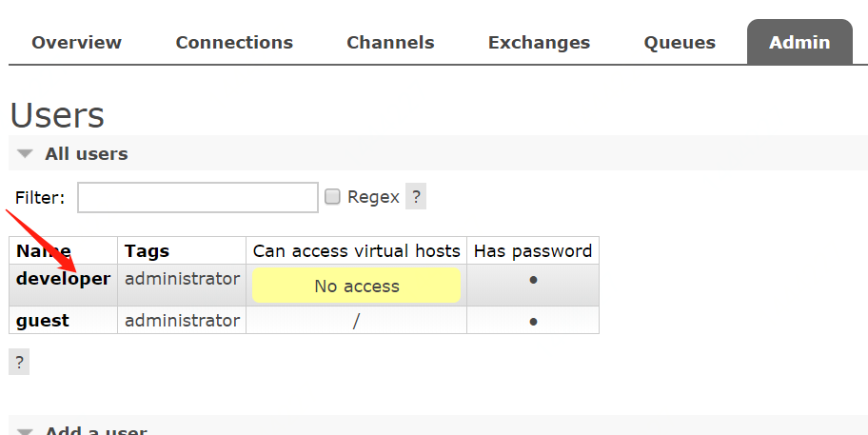Enable the Regex filter checkbox

click(332, 197)
